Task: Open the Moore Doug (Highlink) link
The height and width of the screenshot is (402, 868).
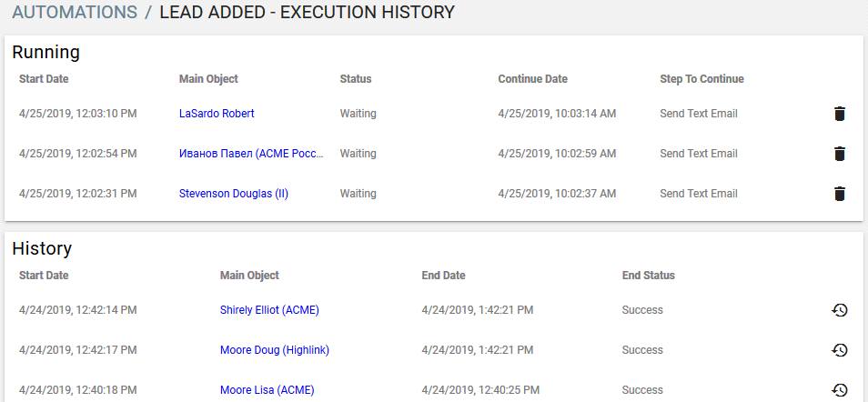Action: [x=275, y=350]
